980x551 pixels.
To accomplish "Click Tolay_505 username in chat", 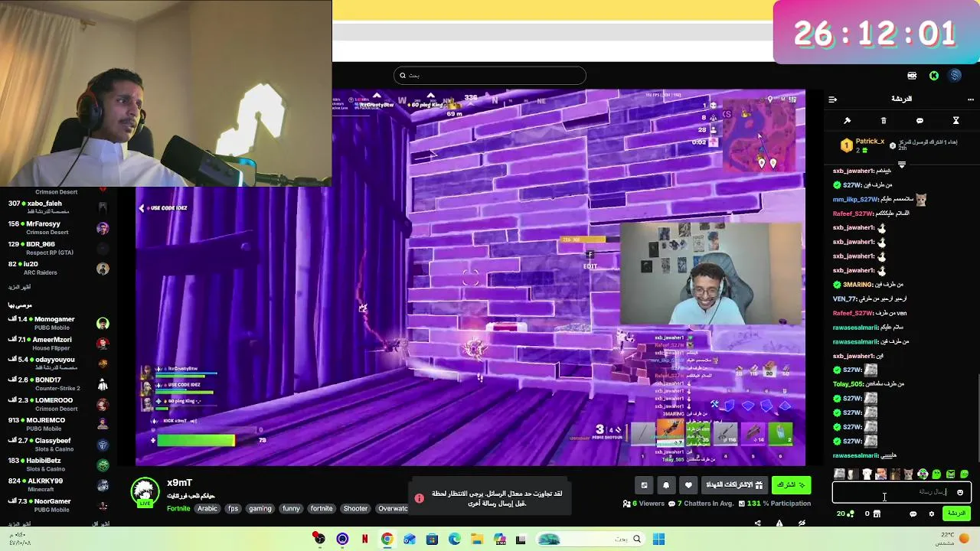I will point(848,383).
